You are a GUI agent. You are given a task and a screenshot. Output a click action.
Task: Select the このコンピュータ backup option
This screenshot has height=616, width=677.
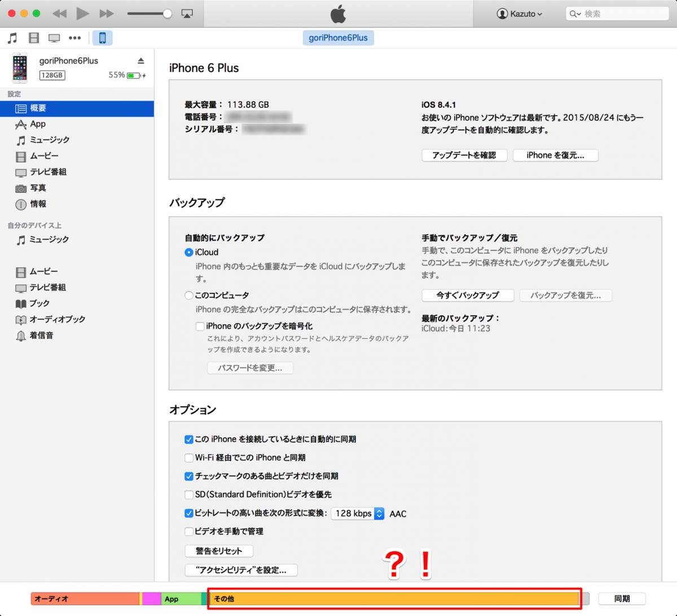coord(189,295)
